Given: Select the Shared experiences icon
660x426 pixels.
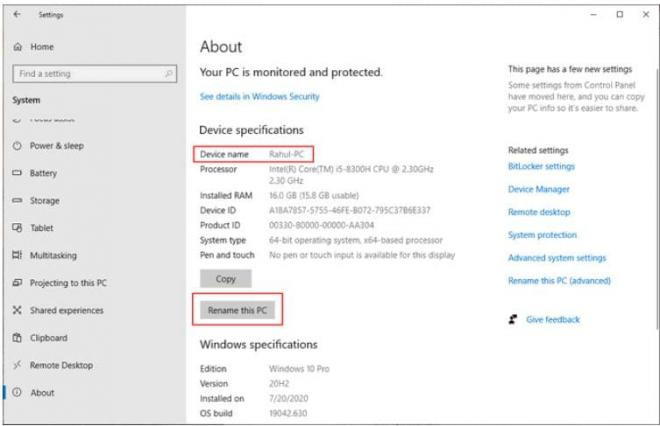Looking at the screenshot, I should point(17,310).
